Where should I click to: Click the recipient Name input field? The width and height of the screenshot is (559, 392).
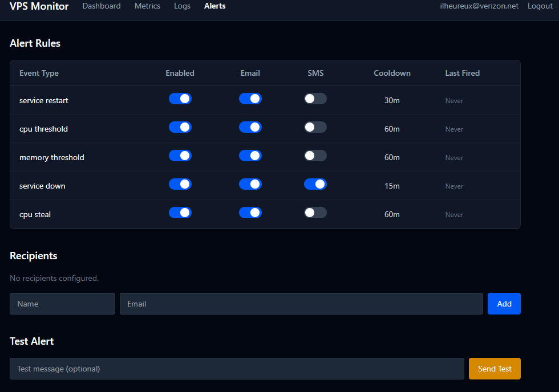pyautogui.click(x=62, y=303)
